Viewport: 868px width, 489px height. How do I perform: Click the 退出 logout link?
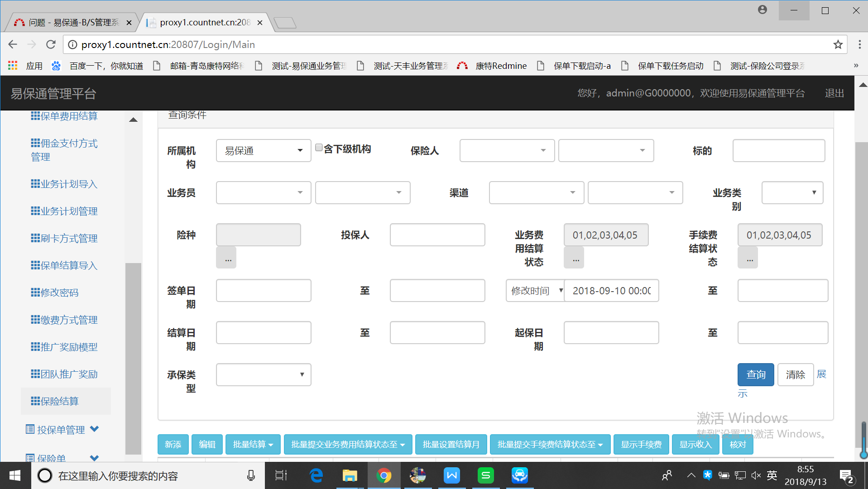click(x=834, y=93)
